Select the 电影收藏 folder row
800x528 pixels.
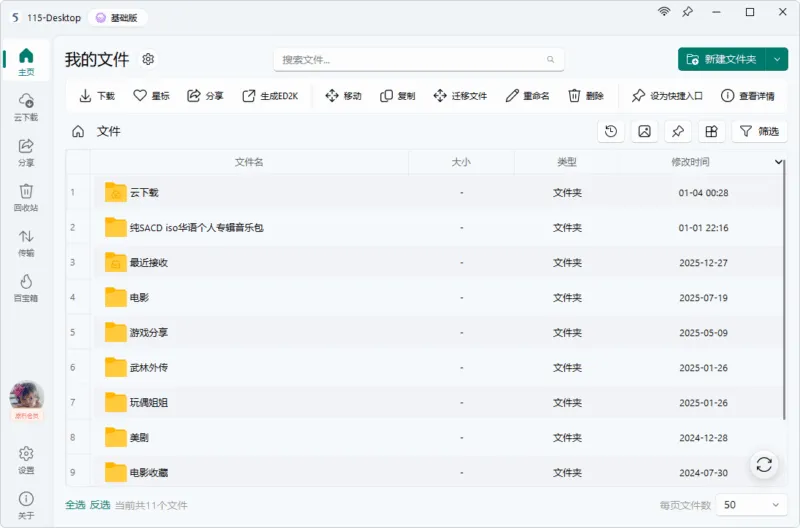(425, 472)
